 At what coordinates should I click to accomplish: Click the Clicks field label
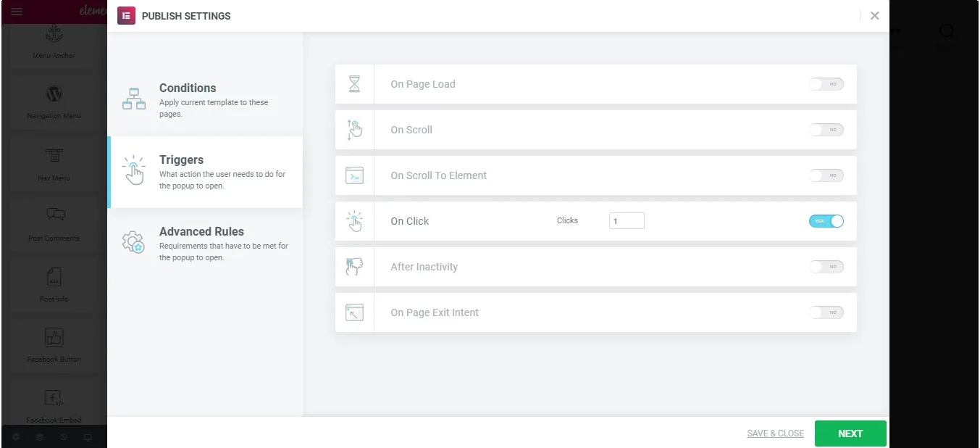(x=568, y=220)
